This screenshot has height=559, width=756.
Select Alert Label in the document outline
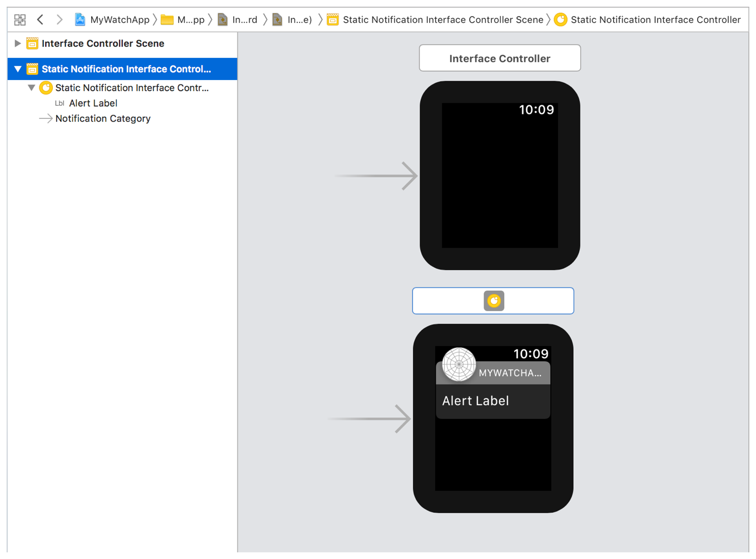coord(93,103)
